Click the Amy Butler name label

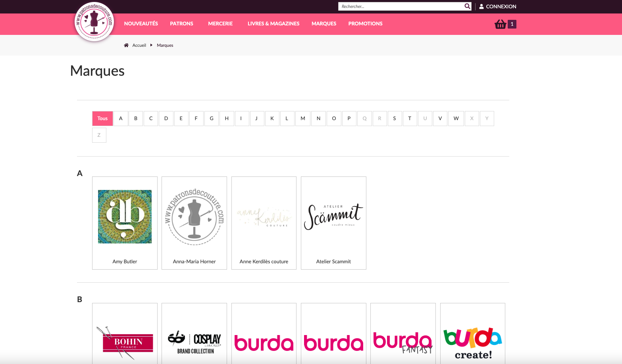(125, 262)
